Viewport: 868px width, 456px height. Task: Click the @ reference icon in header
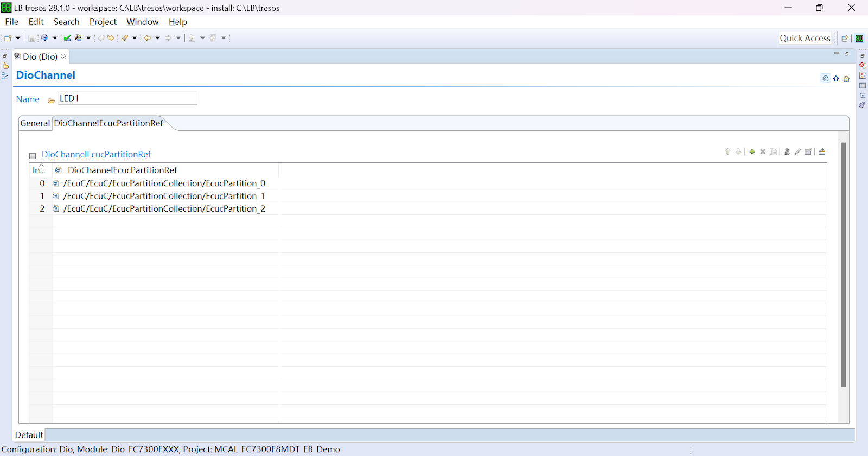825,78
